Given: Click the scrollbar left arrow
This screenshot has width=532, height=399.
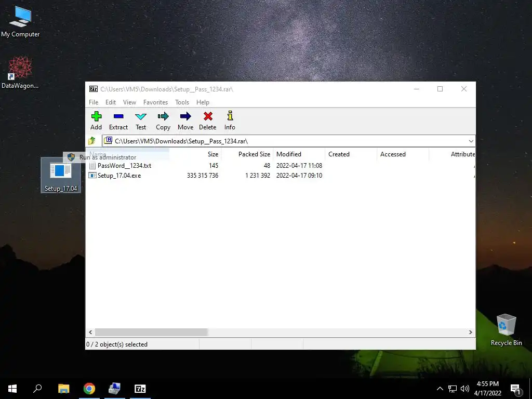Looking at the screenshot, I should pos(90,332).
